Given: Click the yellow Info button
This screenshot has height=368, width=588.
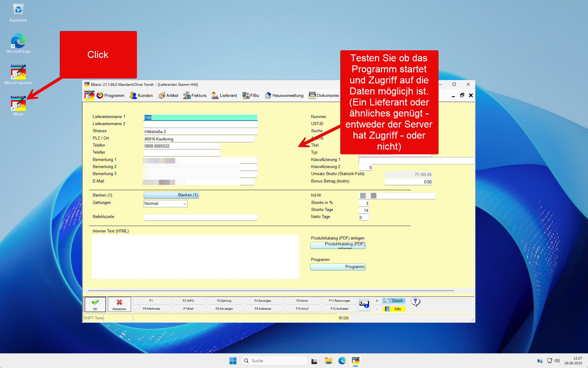Looking at the screenshot, I should pos(394,309).
